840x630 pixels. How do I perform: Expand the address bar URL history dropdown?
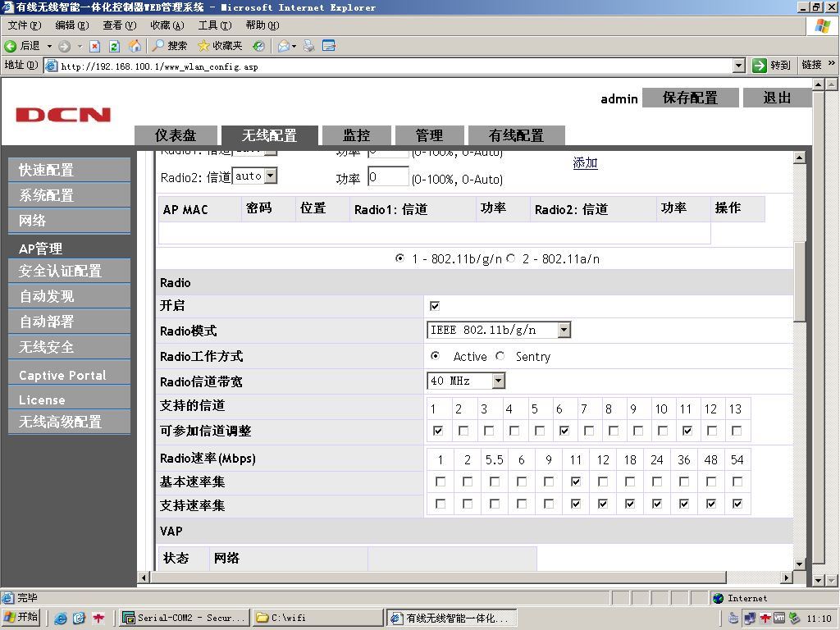pos(739,66)
